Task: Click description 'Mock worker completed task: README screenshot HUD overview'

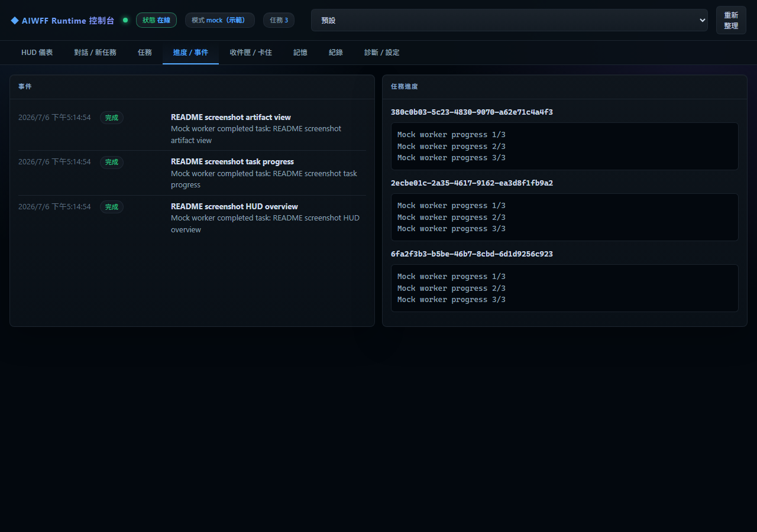Action: click(x=265, y=223)
